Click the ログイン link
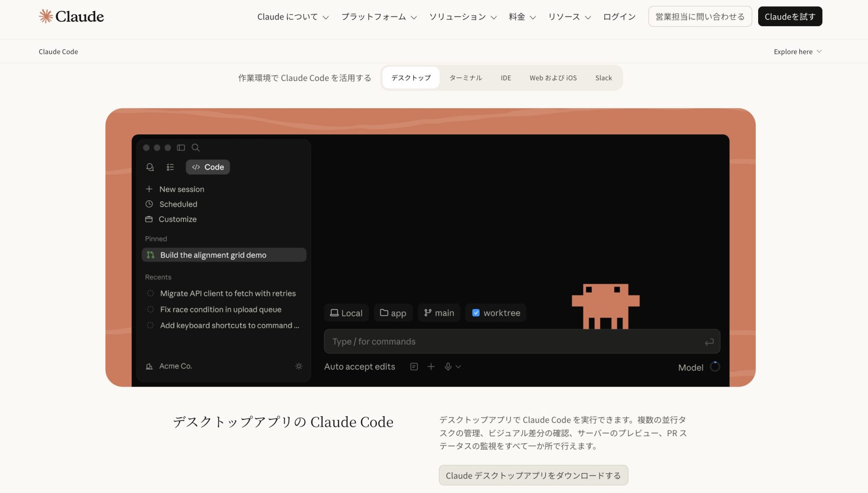This screenshot has width=868, height=493. pyautogui.click(x=619, y=17)
